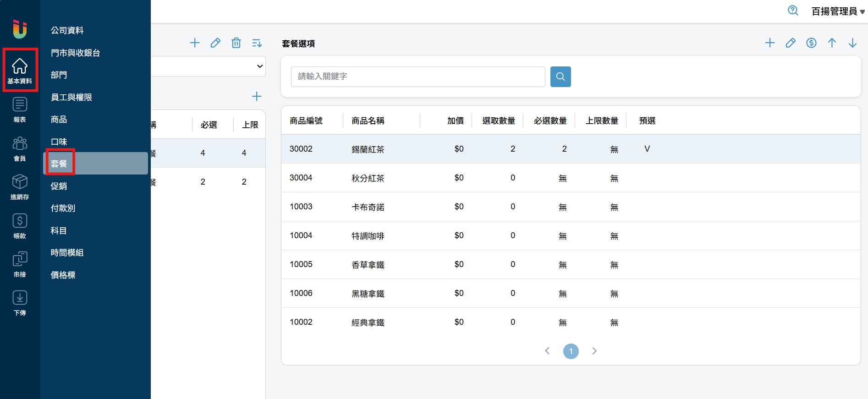Open the 進銷存 inventory sidebar icon
Viewport: 868px width, 399px height.
[x=20, y=187]
